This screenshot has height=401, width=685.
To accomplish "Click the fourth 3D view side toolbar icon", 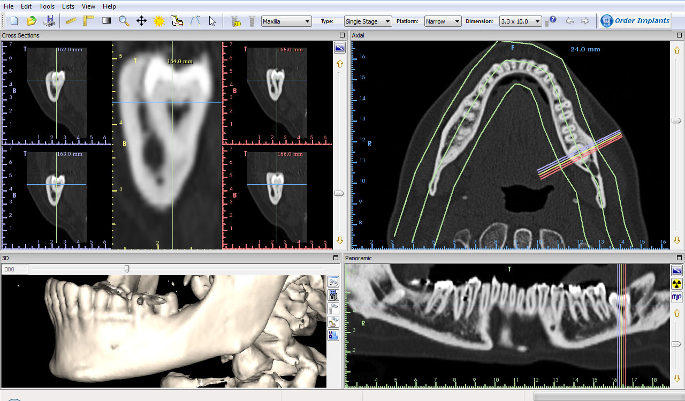I will [x=333, y=322].
